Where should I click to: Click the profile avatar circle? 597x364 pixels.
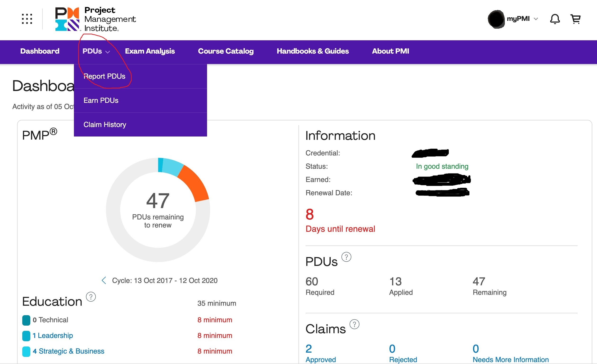click(x=496, y=19)
